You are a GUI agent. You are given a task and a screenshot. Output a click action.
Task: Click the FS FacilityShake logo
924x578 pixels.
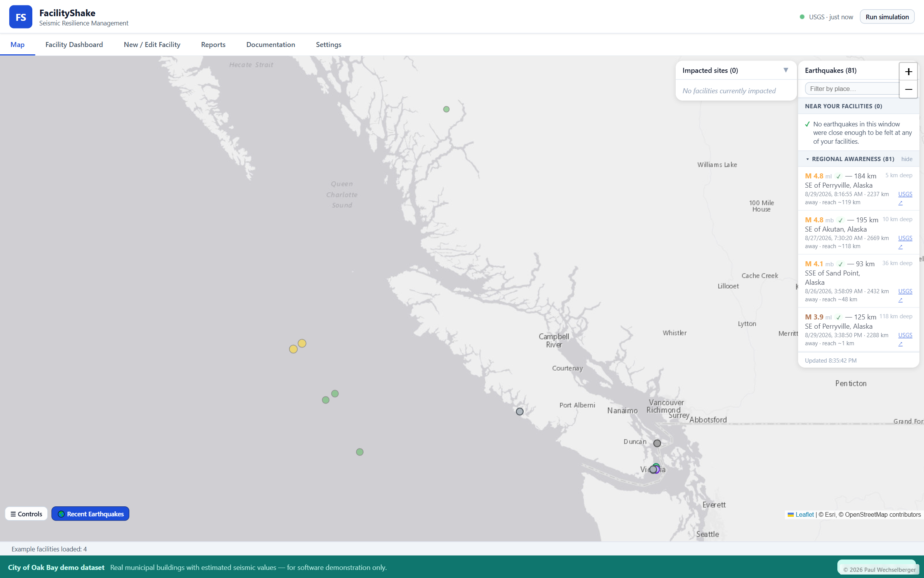coord(21,17)
